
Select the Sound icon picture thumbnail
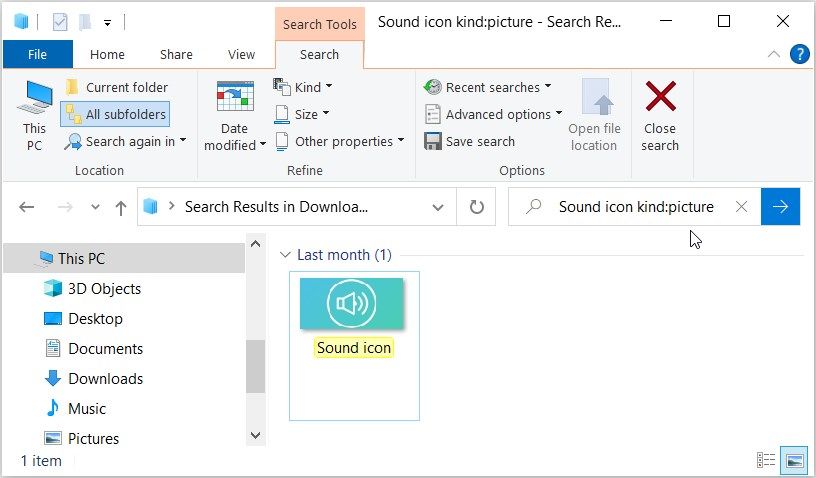(x=352, y=303)
